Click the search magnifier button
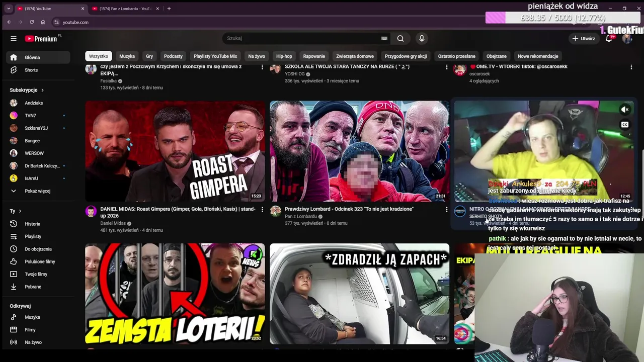Image resolution: width=644 pixels, height=362 pixels. click(400, 38)
